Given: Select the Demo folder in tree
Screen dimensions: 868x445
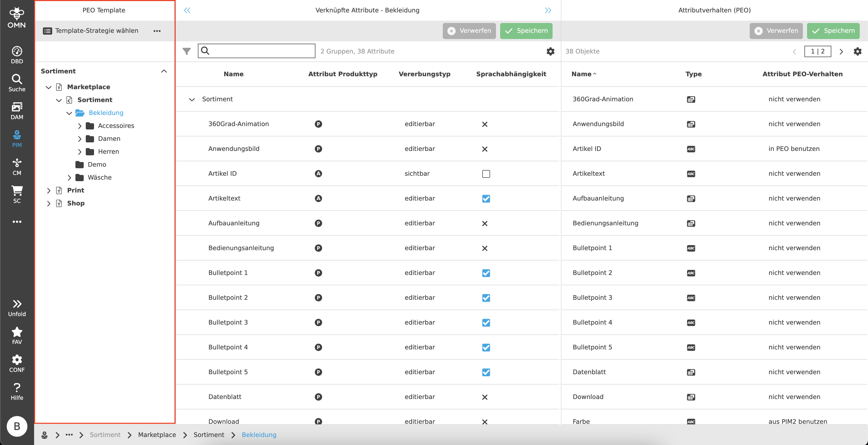Looking at the screenshot, I should tap(97, 165).
